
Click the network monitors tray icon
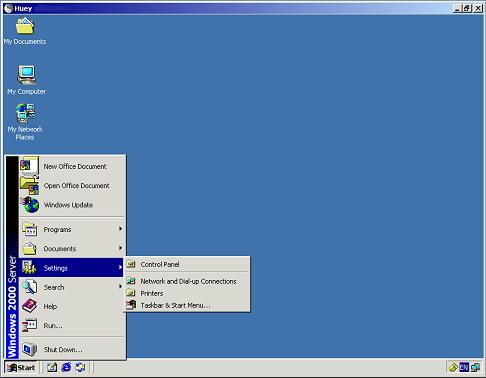coord(475,367)
